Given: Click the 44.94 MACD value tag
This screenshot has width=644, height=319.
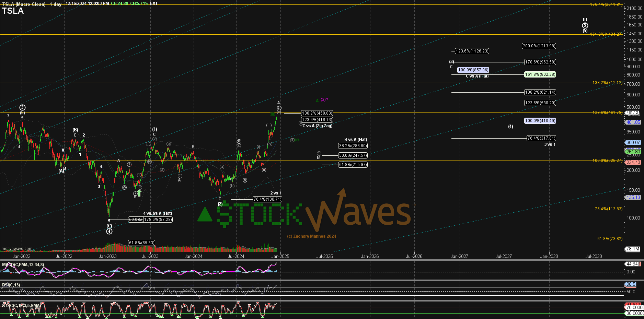Looking at the screenshot, I should coord(632,264).
